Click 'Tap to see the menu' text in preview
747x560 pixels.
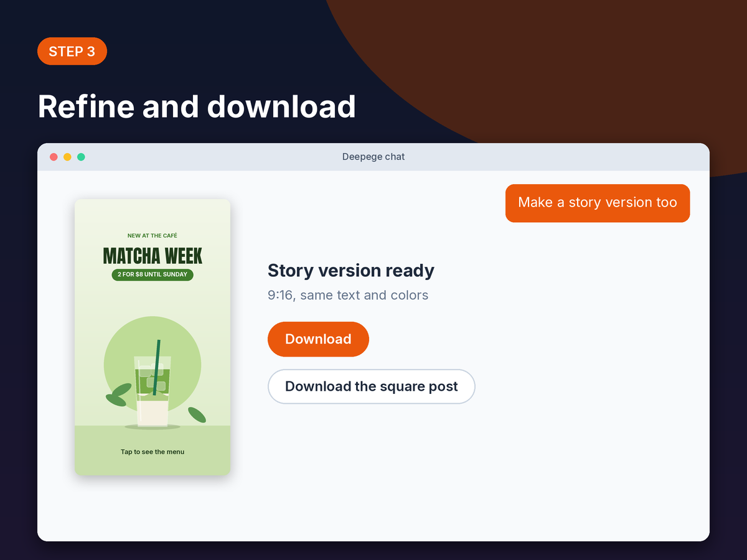coord(153,452)
